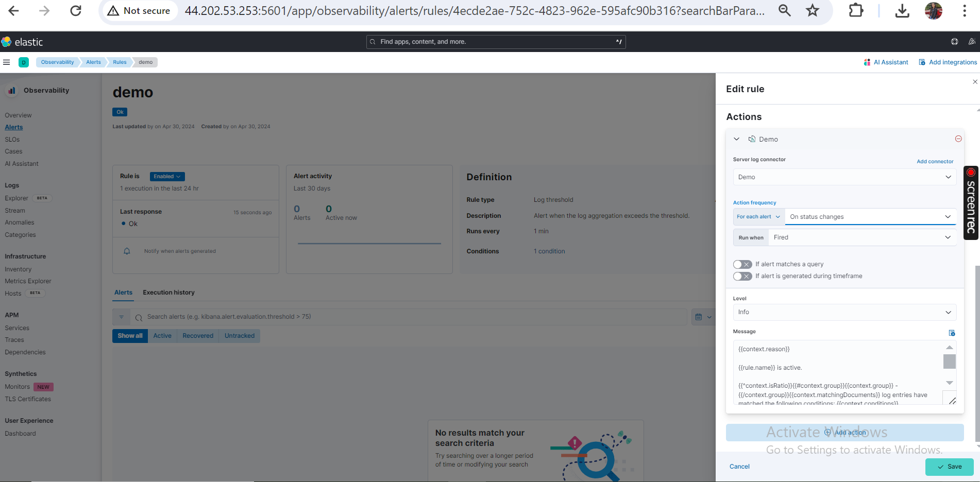Open the date picker calendar icon
980x482 pixels.
pyautogui.click(x=703, y=317)
